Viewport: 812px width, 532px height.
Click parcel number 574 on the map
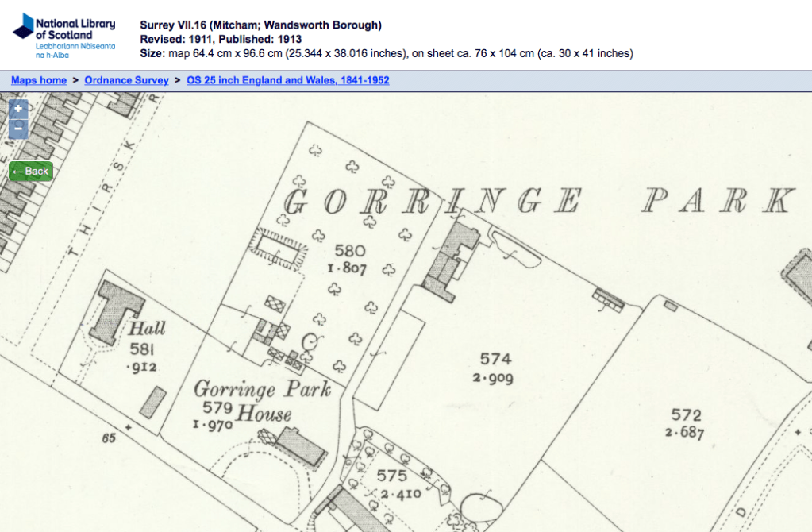pyautogui.click(x=495, y=360)
